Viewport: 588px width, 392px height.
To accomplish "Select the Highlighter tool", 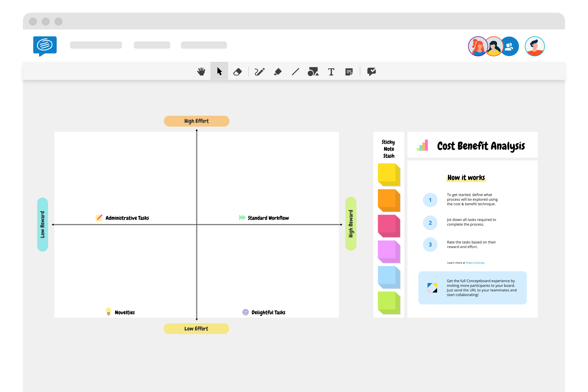I will pos(278,71).
